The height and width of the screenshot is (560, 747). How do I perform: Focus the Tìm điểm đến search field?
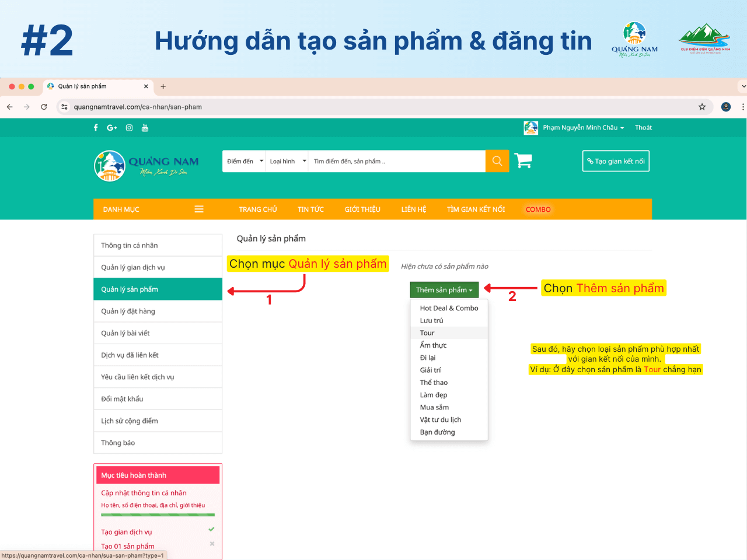point(396,162)
